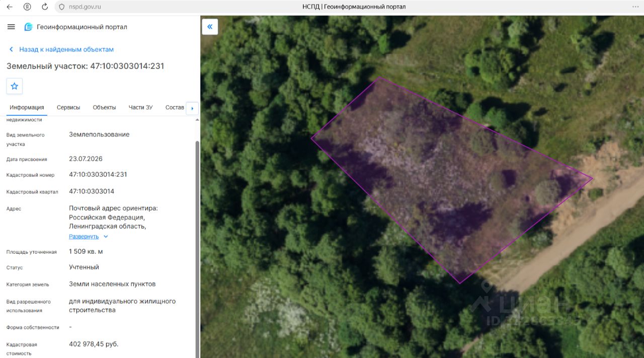Click the Геоинформационный портал title text
The width and height of the screenshot is (644, 358).
[82, 27]
